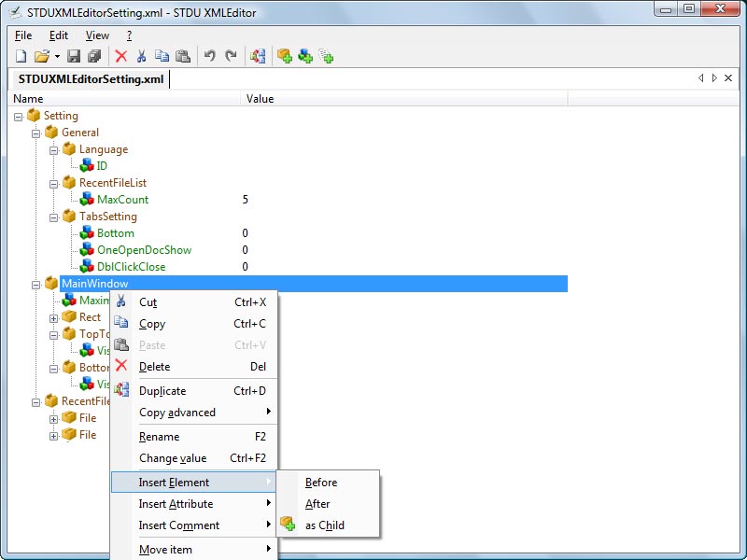Click the Duplicate node toolbar icon
This screenshot has width=747, height=560.
click(259, 56)
